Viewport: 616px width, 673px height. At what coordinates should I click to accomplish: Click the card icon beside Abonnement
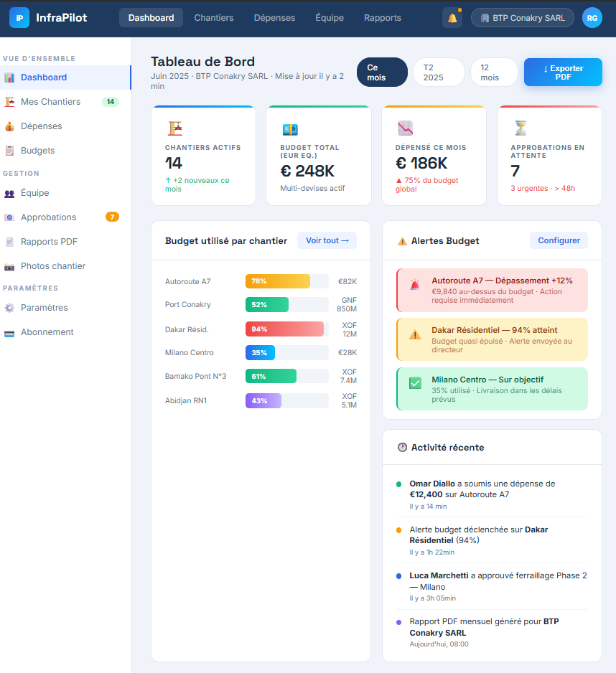[9, 333]
